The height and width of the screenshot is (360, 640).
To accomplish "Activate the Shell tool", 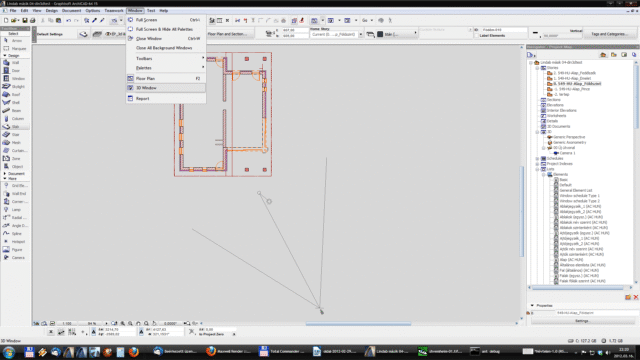I will [x=16, y=103].
